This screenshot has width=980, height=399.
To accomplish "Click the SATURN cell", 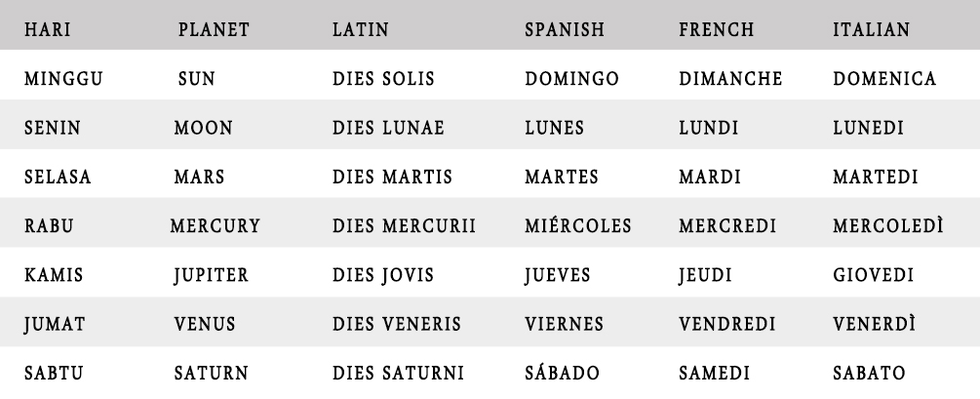I will coord(212,374).
